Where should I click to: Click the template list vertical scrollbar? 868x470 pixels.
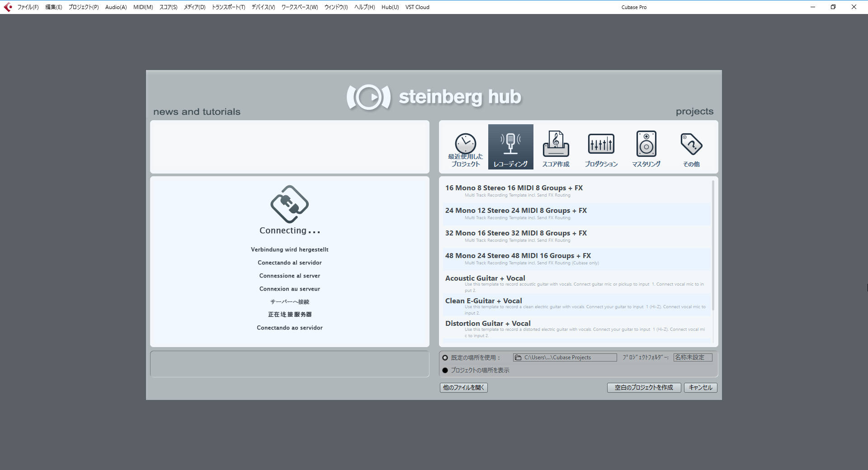click(713, 245)
